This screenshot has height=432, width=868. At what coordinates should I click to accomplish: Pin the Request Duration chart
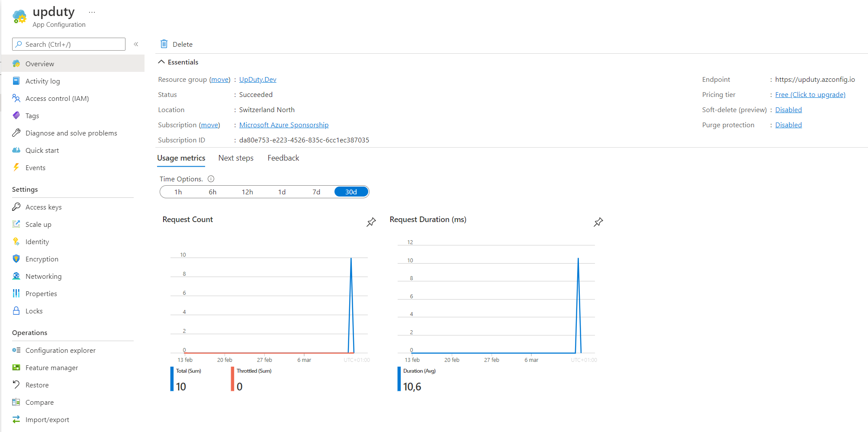(598, 222)
